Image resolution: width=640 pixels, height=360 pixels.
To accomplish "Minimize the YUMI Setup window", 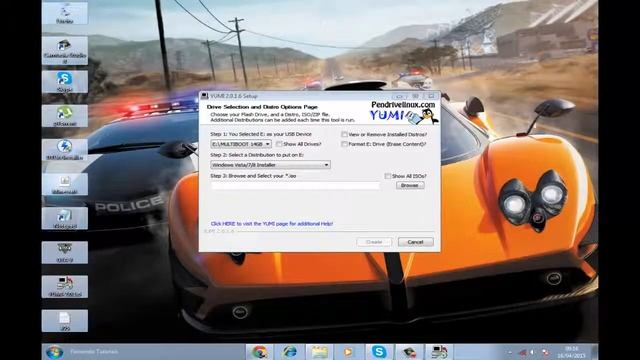I will 400,96.
